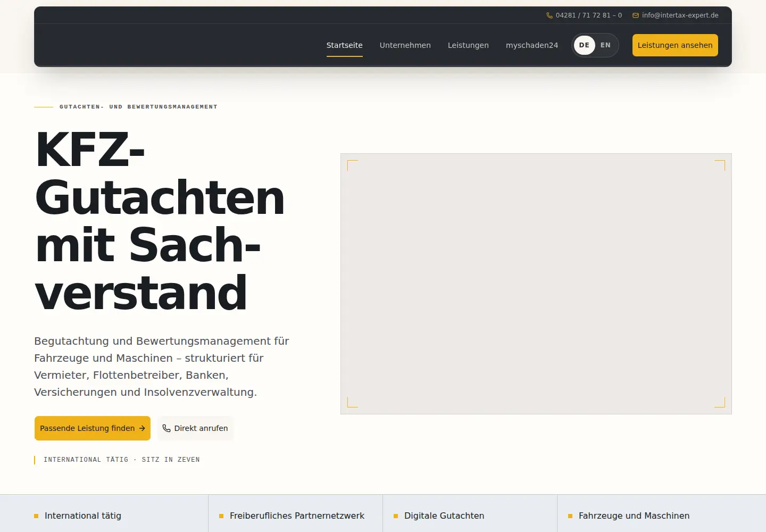This screenshot has height=532, width=766.
Task: Click Gutachten- und Bewertungsmanagement label
Action: tap(138, 107)
